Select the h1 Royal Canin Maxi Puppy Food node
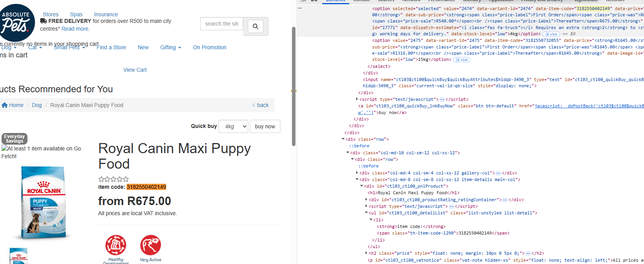644x264 pixels. [x=413, y=193]
